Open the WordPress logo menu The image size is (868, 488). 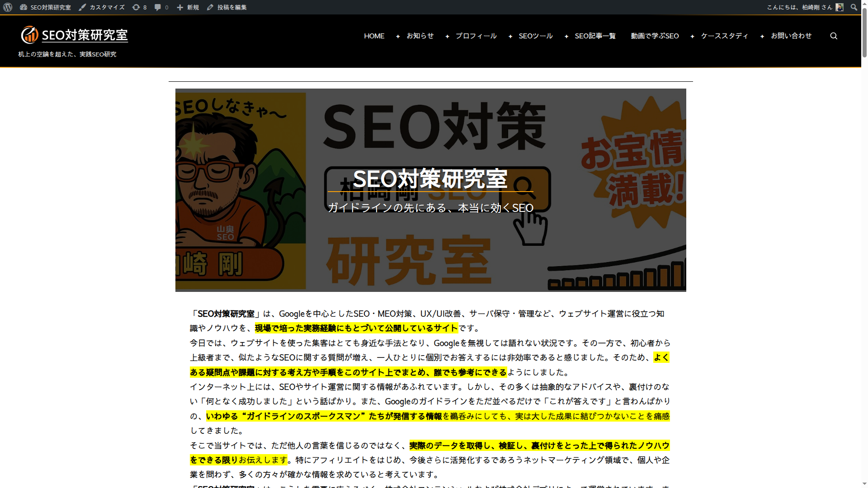pos(8,7)
